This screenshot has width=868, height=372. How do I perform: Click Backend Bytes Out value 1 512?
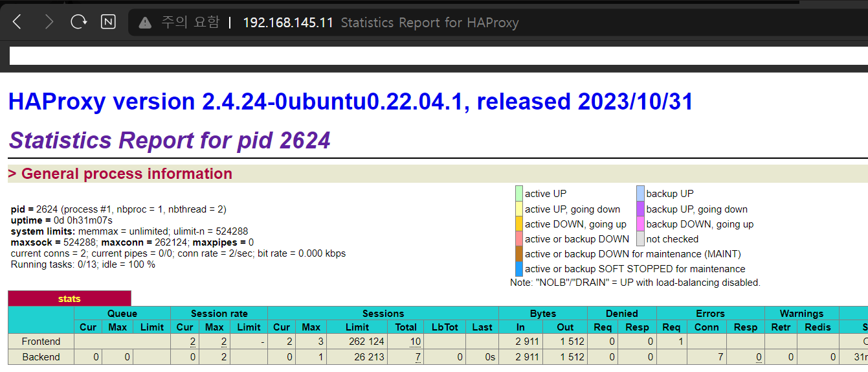pyautogui.click(x=571, y=357)
